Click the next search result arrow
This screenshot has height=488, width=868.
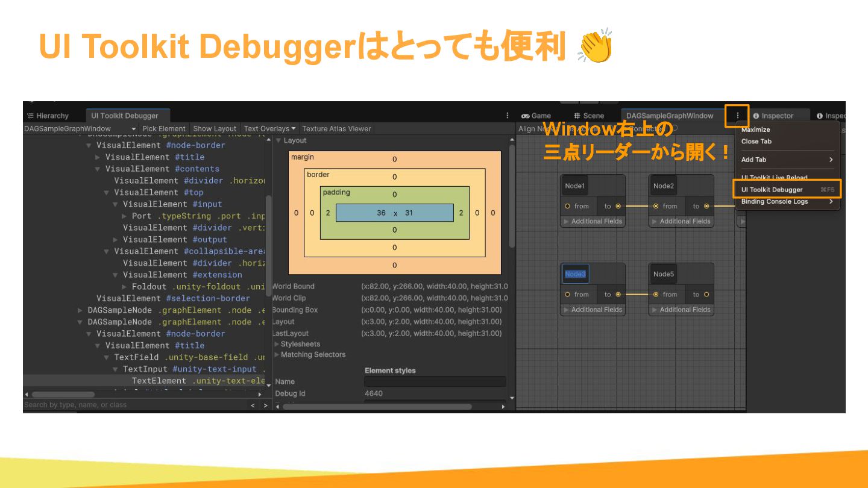click(265, 405)
